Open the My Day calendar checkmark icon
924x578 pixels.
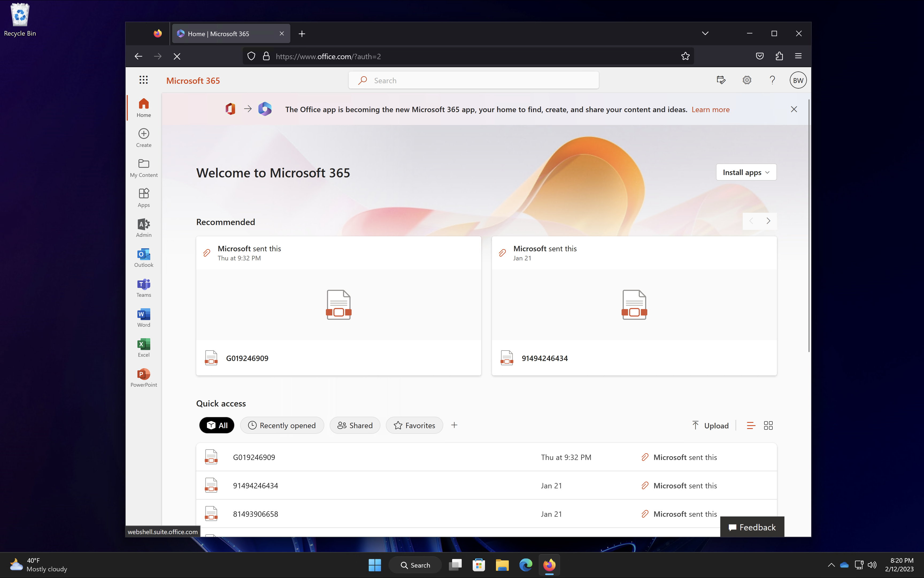[x=721, y=80]
